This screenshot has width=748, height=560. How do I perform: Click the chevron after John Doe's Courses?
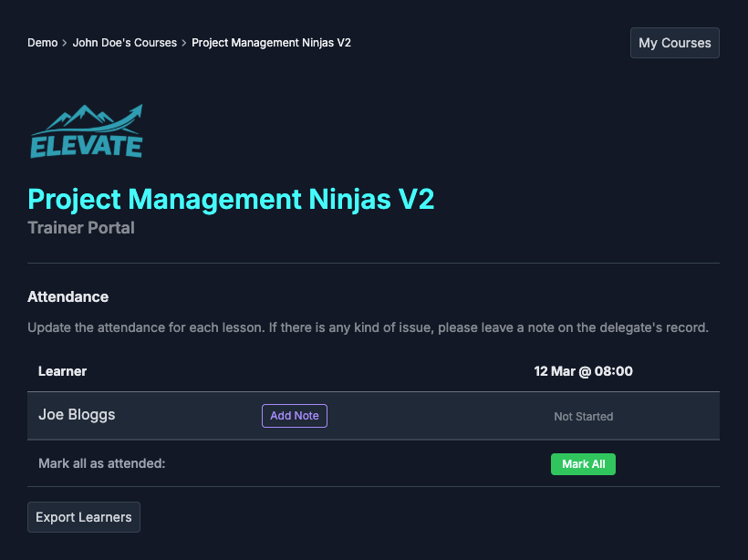(184, 43)
